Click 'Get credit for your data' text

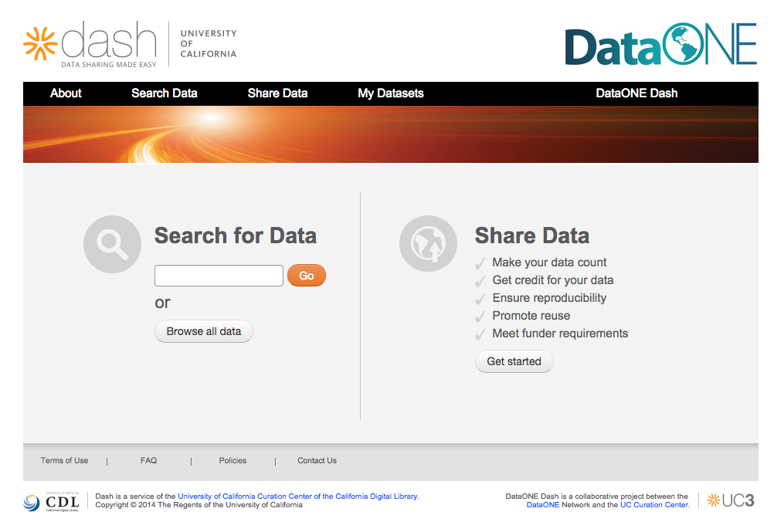(553, 280)
